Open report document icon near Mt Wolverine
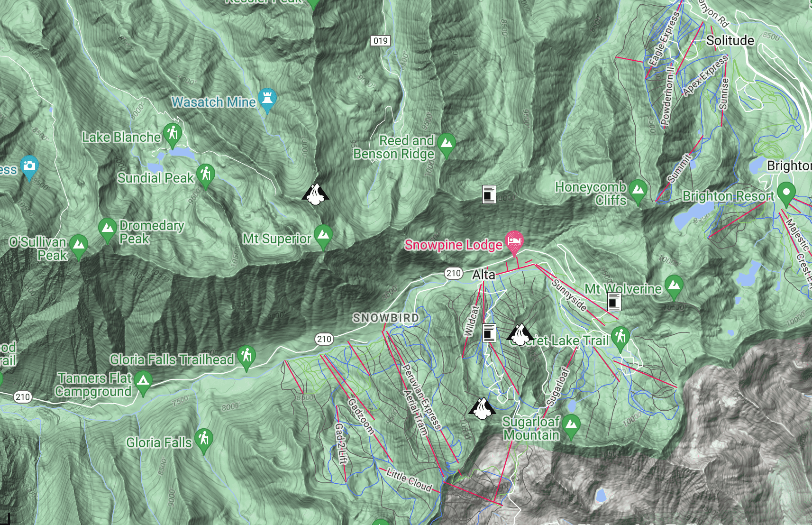This screenshot has width=812, height=525. [x=614, y=302]
